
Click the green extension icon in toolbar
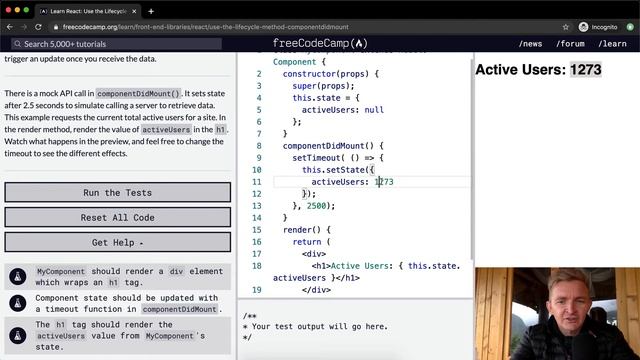point(630,27)
